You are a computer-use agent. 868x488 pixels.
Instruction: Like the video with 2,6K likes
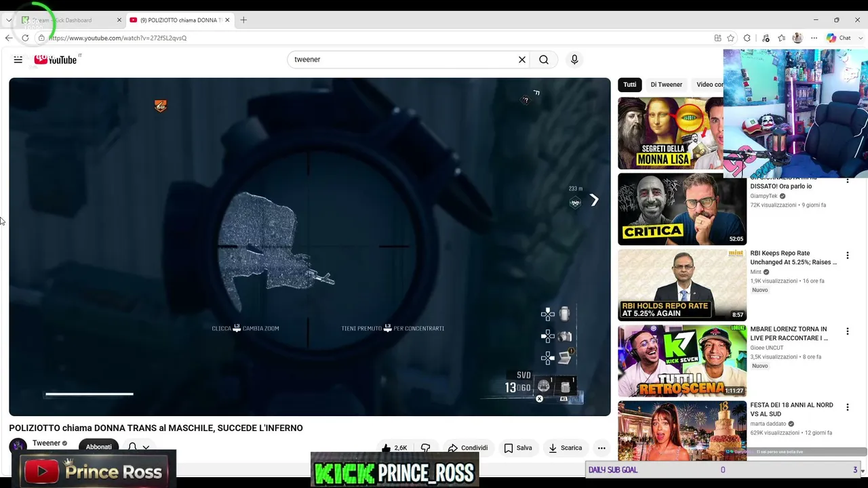[395, 447]
